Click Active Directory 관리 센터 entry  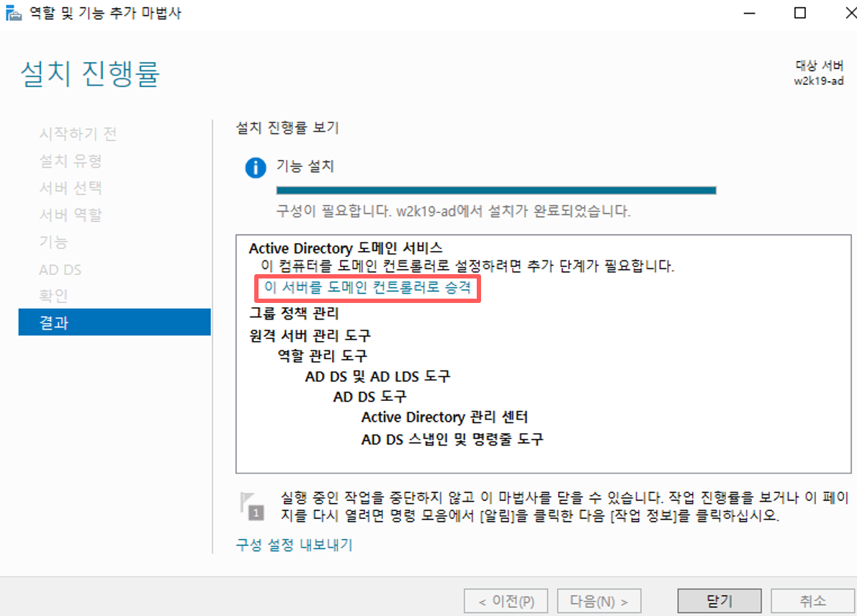[x=444, y=417]
